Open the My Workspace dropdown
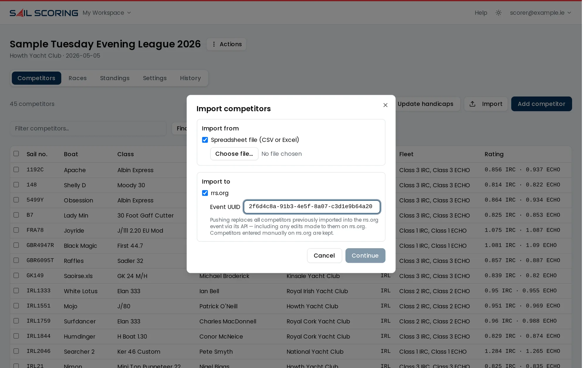 point(107,13)
